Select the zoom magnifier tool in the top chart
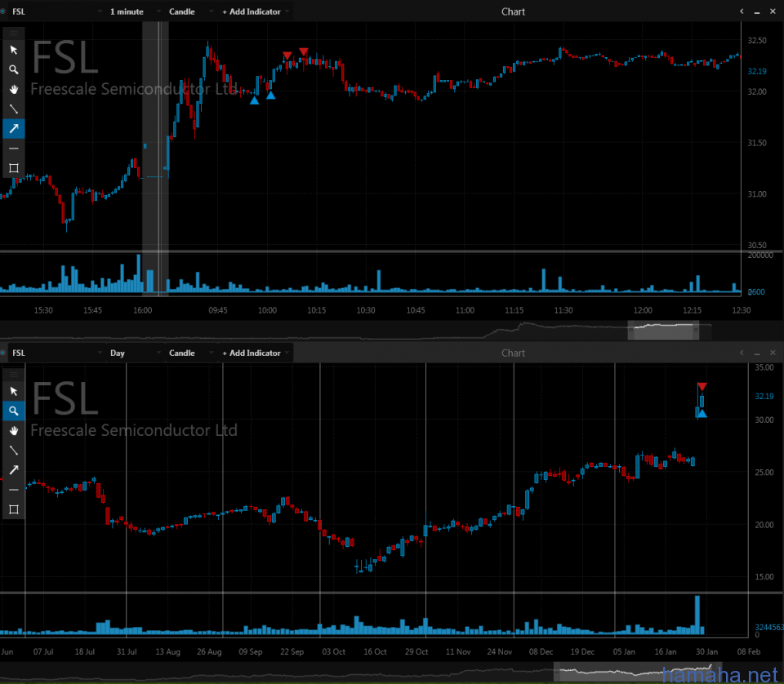 14,69
